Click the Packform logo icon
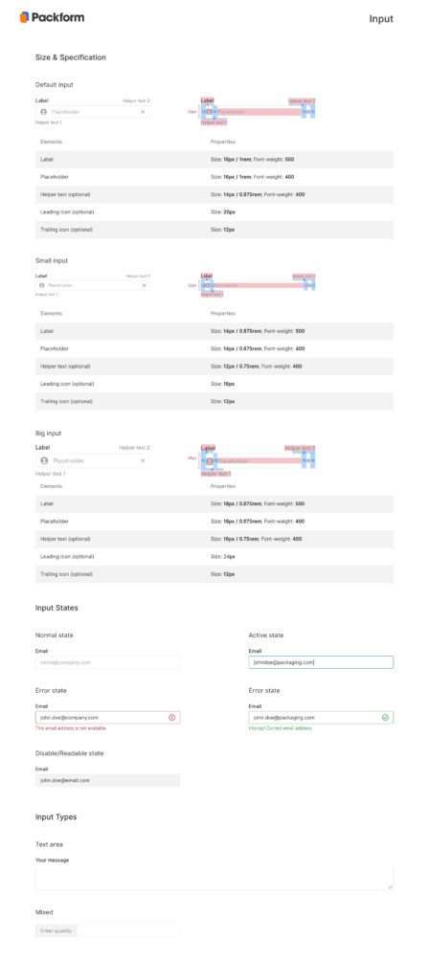This screenshot has width=429, height=980. (24, 17)
